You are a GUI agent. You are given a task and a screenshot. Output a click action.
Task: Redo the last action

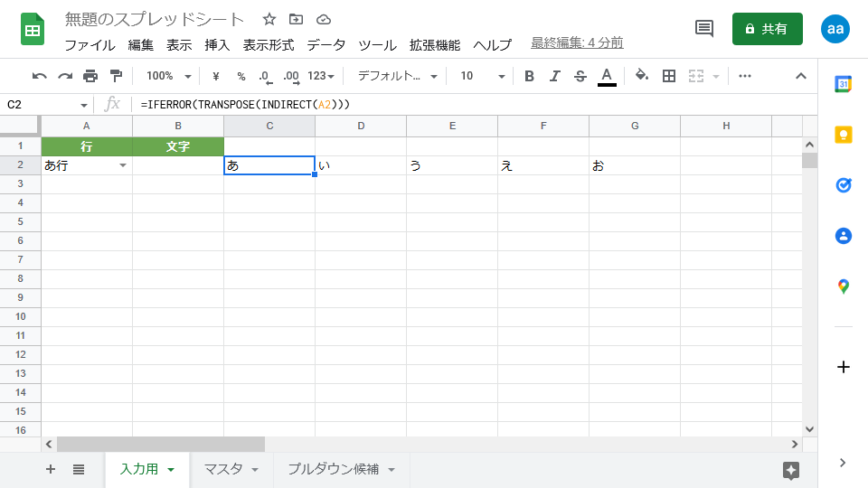65,76
